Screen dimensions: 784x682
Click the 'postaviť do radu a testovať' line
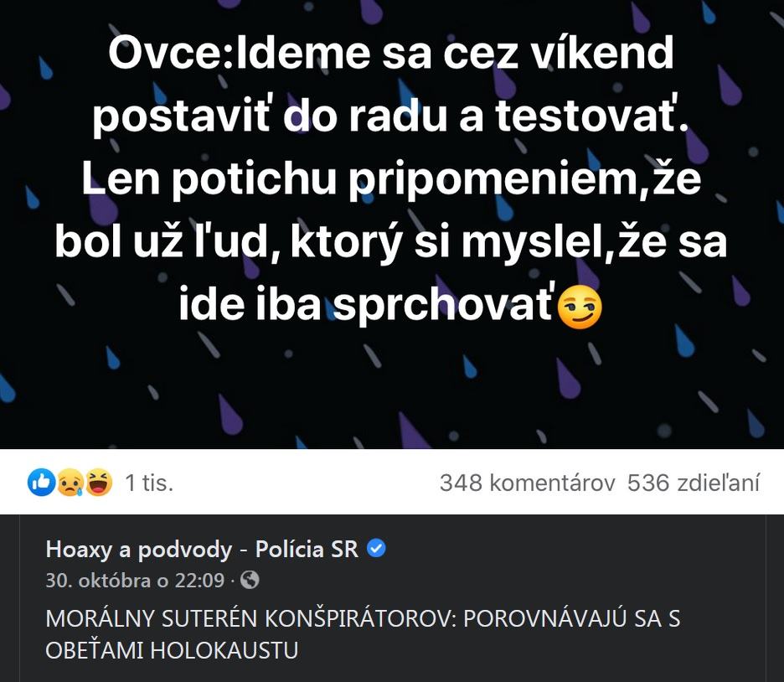click(x=391, y=118)
